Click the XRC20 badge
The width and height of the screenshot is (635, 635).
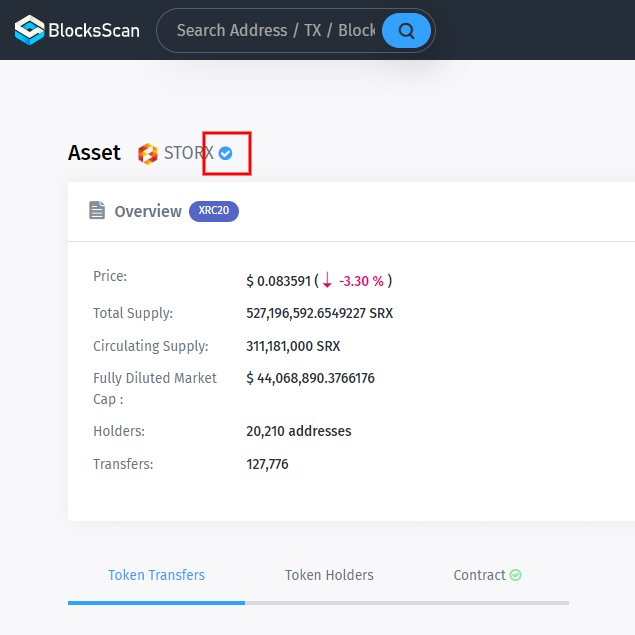click(x=213, y=211)
